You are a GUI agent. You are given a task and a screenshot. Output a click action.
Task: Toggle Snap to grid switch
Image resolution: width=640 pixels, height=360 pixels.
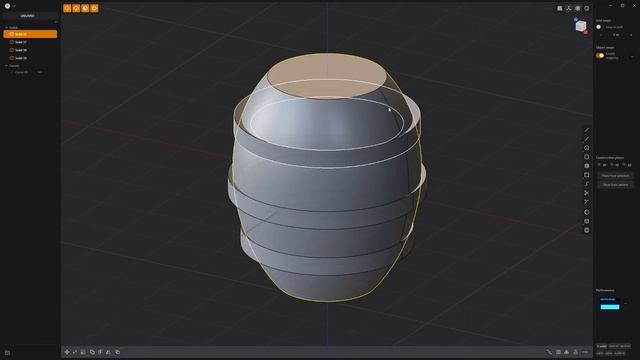599,27
